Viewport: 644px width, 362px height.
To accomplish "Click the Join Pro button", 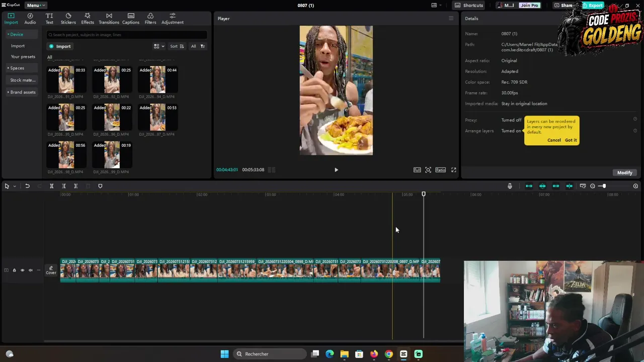I will click(x=529, y=5).
